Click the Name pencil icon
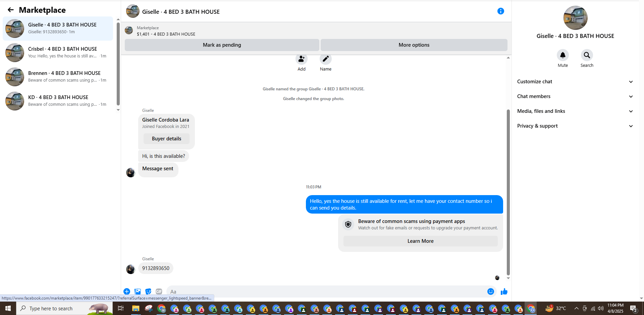644x315 pixels. point(325,59)
